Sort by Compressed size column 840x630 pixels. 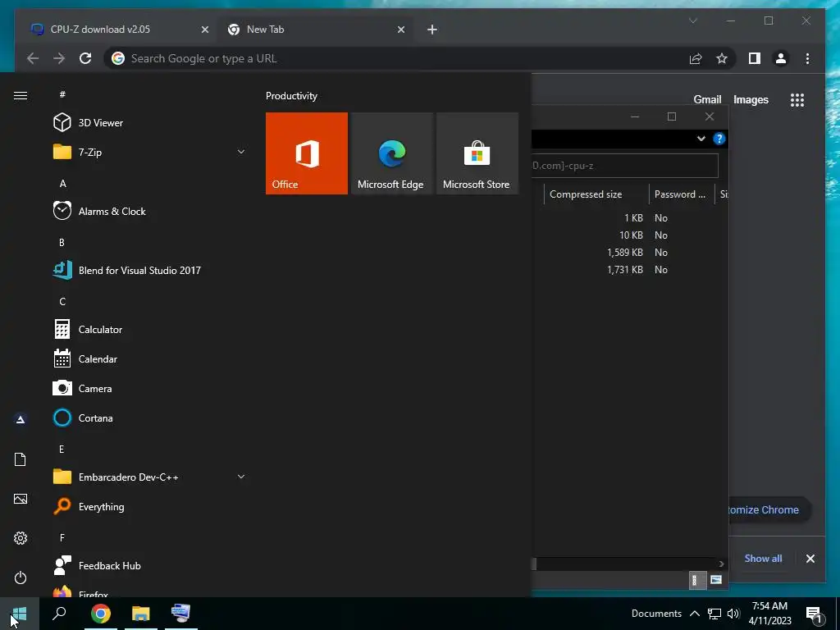[x=596, y=194]
